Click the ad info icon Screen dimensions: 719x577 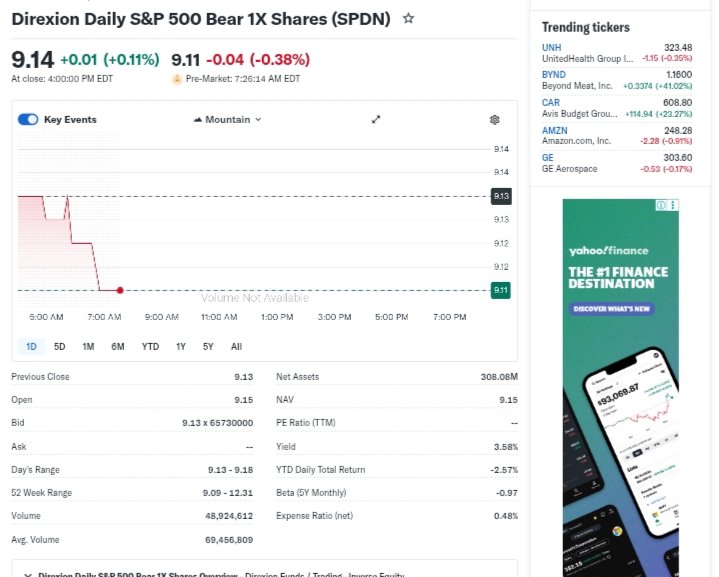click(660, 205)
